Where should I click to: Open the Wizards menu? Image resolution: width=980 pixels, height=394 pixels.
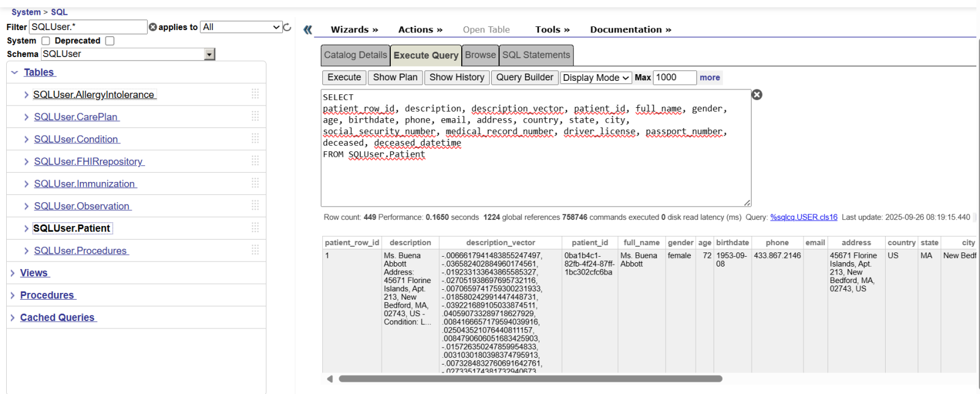354,29
